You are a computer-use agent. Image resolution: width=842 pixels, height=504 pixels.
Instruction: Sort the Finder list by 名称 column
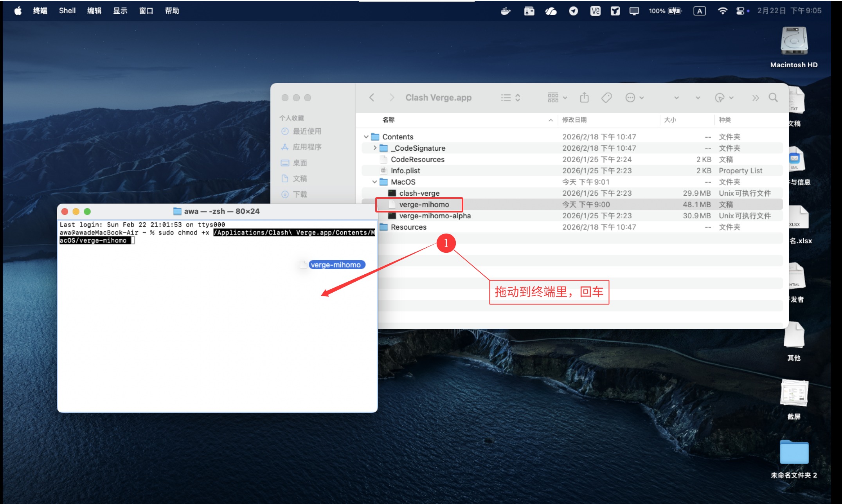pyautogui.click(x=389, y=120)
